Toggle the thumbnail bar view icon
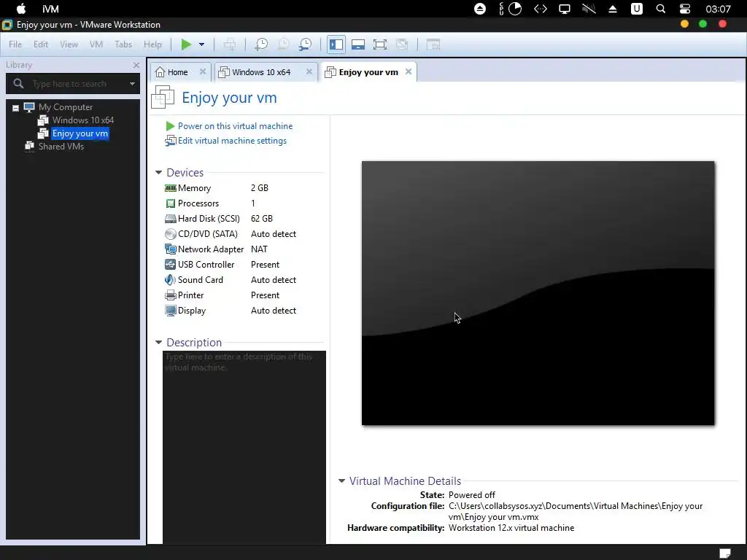The height and width of the screenshot is (560, 747). (x=358, y=44)
